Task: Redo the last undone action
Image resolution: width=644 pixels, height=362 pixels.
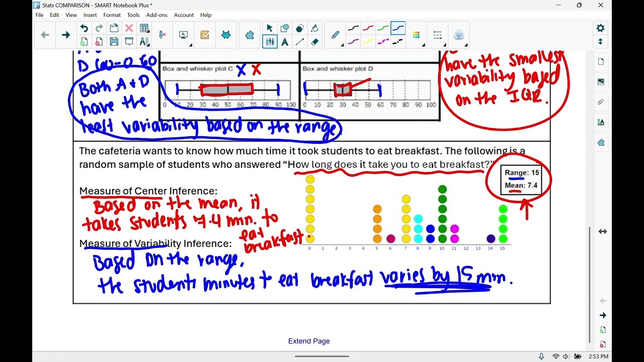Action: click(x=99, y=28)
